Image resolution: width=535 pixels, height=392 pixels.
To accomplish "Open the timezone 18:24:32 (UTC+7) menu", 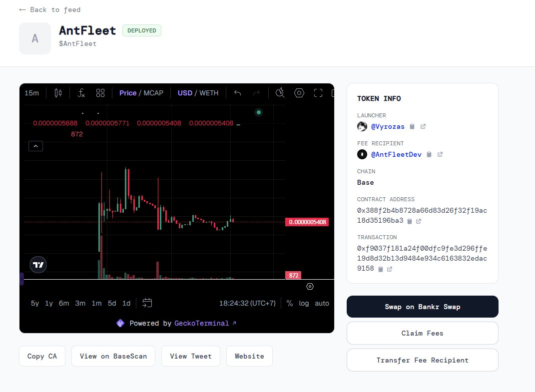I will click(247, 303).
